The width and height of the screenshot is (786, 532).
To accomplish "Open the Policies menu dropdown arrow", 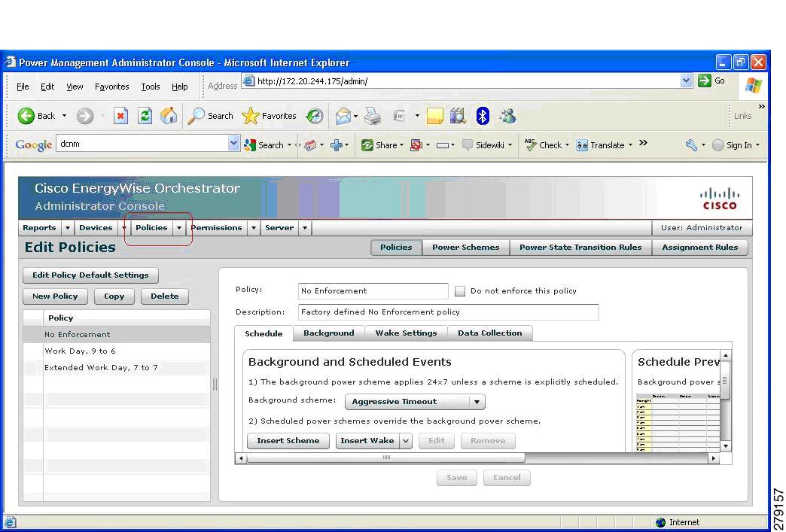I will click(x=179, y=228).
